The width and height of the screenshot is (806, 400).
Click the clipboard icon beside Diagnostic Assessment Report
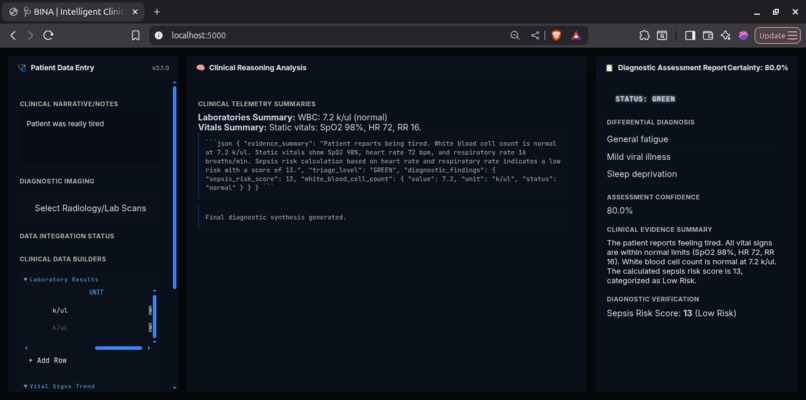[610, 68]
